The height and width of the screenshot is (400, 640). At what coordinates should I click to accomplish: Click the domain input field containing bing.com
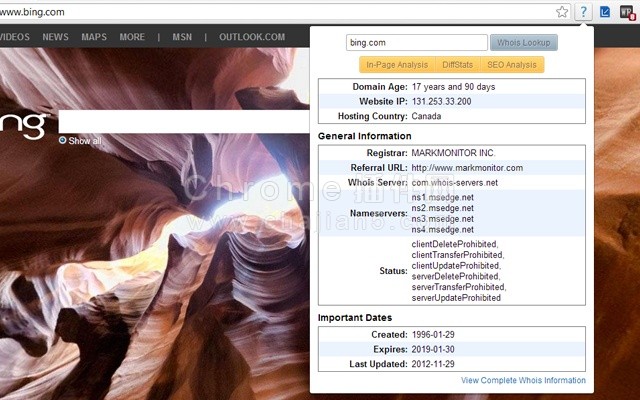(417, 42)
